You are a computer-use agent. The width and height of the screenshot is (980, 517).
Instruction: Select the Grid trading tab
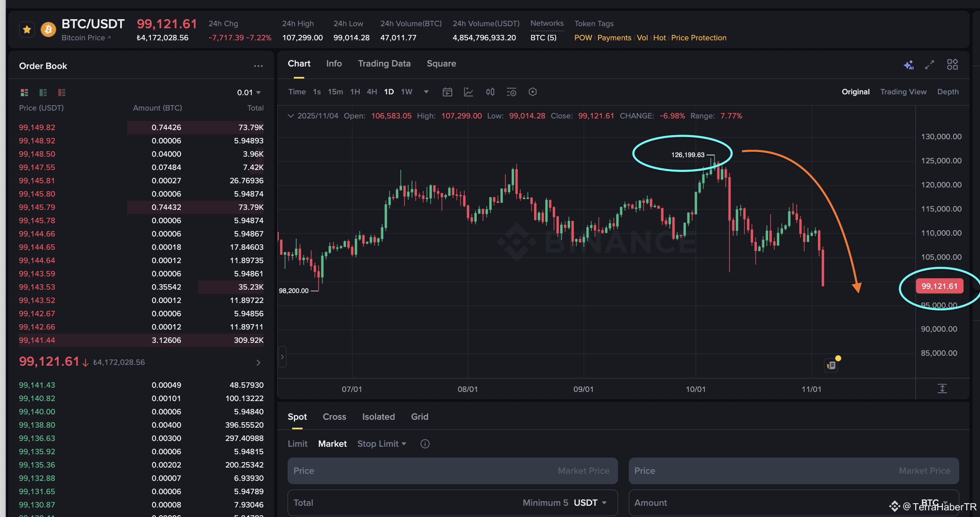419,417
